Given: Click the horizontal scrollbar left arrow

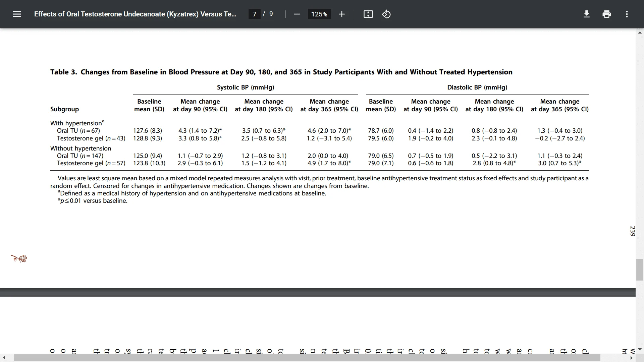Looking at the screenshot, I should 4,358.
